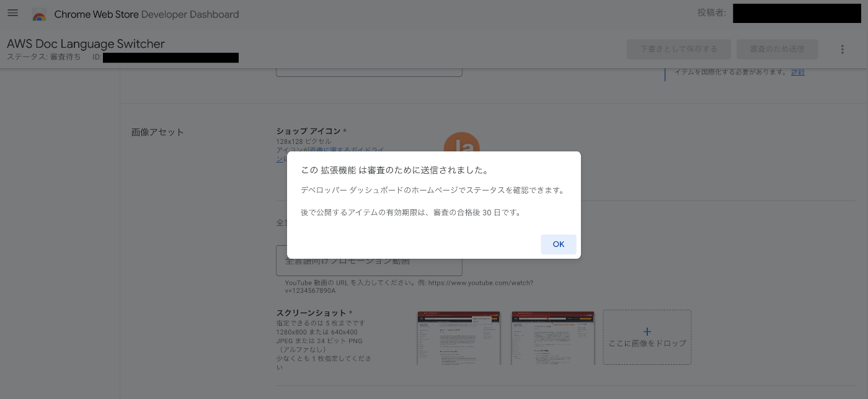Click the dialog heading about 審査 submission
868x399 pixels.
click(x=395, y=170)
